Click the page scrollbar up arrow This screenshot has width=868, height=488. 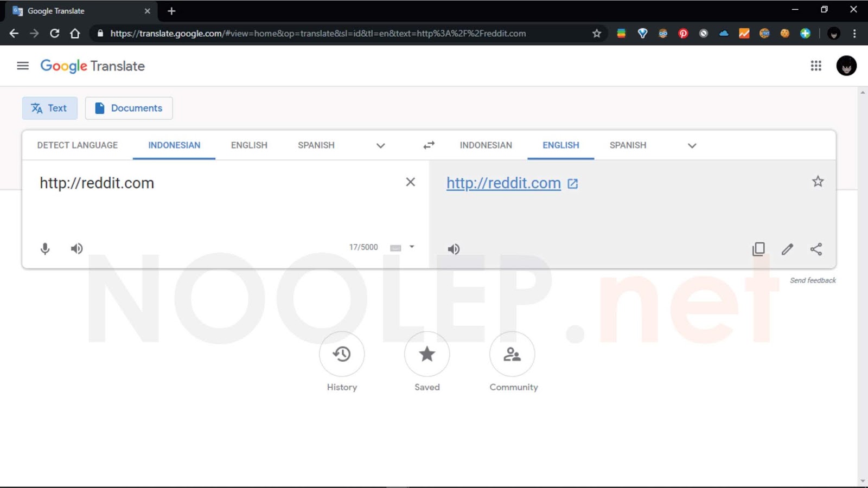click(x=863, y=93)
